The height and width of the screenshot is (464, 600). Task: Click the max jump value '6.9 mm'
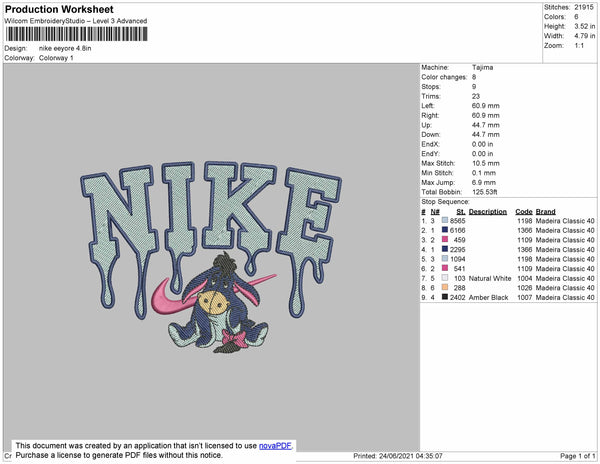(x=484, y=182)
